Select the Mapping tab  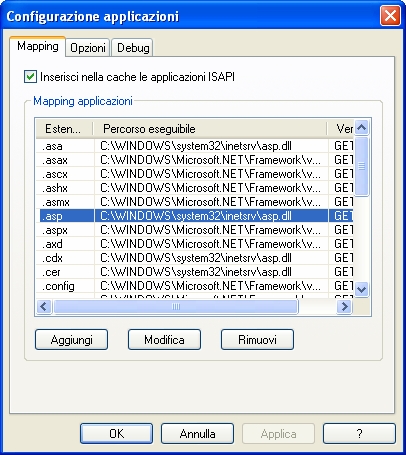(38, 46)
